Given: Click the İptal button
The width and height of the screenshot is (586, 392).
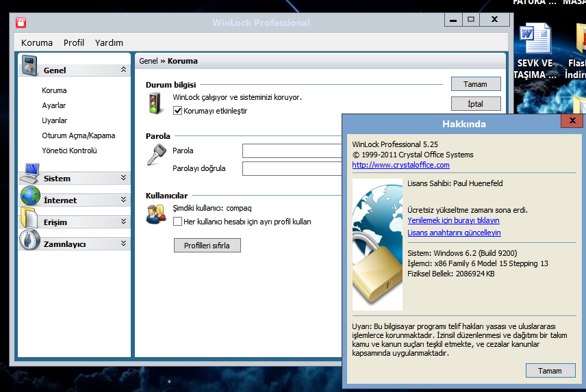Looking at the screenshot, I should [x=476, y=104].
